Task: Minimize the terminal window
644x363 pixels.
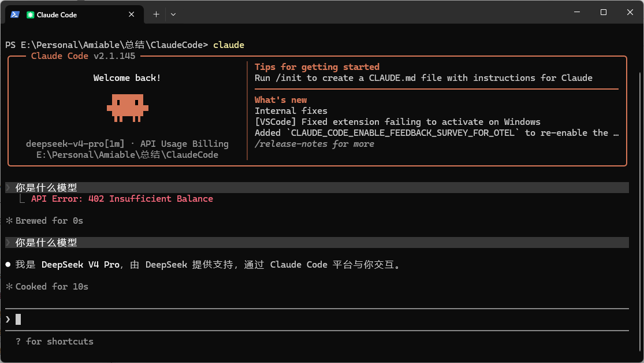Action: pyautogui.click(x=577, y=12)
